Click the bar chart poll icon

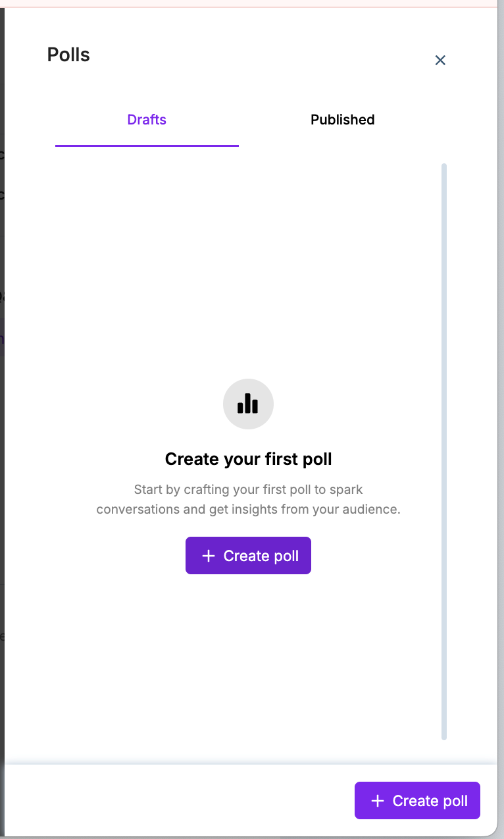[x=248, y=404]
